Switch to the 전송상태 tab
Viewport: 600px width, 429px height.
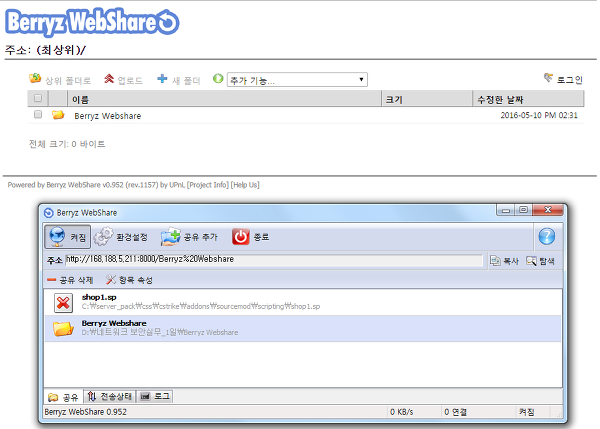pos(110,396)
